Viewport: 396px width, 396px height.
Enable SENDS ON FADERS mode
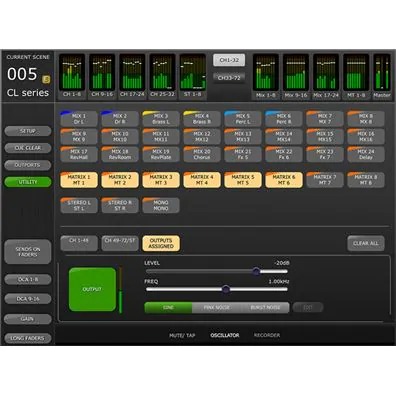pyautogui.click(x=28, y=252)
